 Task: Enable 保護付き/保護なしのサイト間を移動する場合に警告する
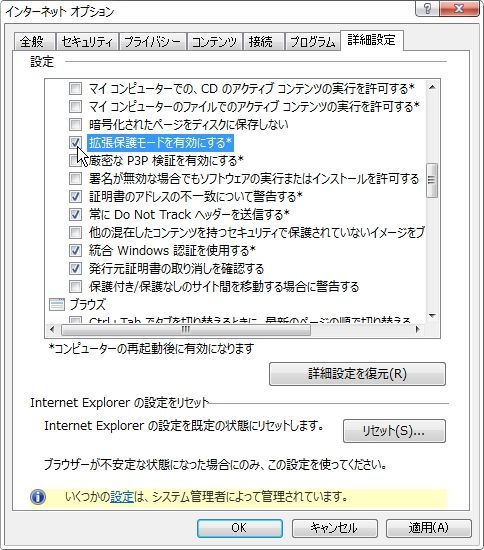point(75,287)
